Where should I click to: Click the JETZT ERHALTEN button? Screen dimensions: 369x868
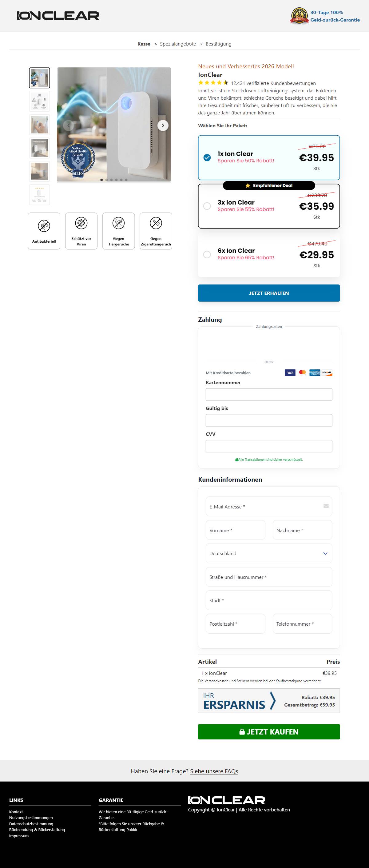click(269, 293)
